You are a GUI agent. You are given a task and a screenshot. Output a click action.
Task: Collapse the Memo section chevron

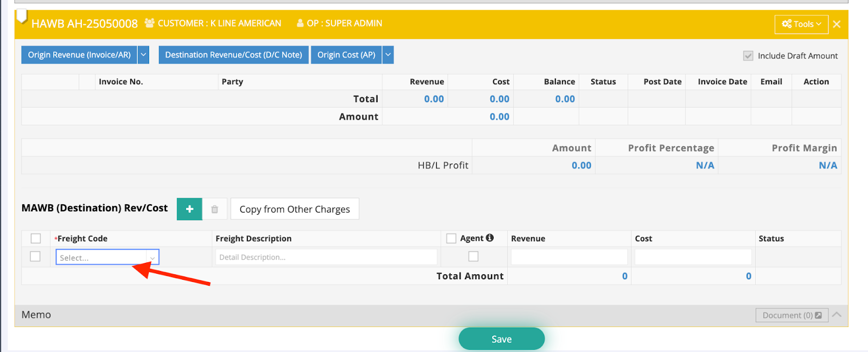837,315
